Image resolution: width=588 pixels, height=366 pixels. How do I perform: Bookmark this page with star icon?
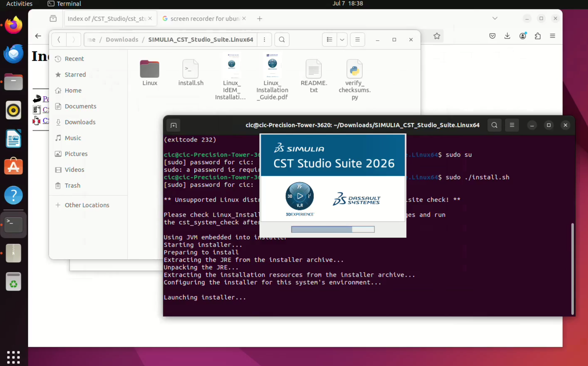point(437,36)
